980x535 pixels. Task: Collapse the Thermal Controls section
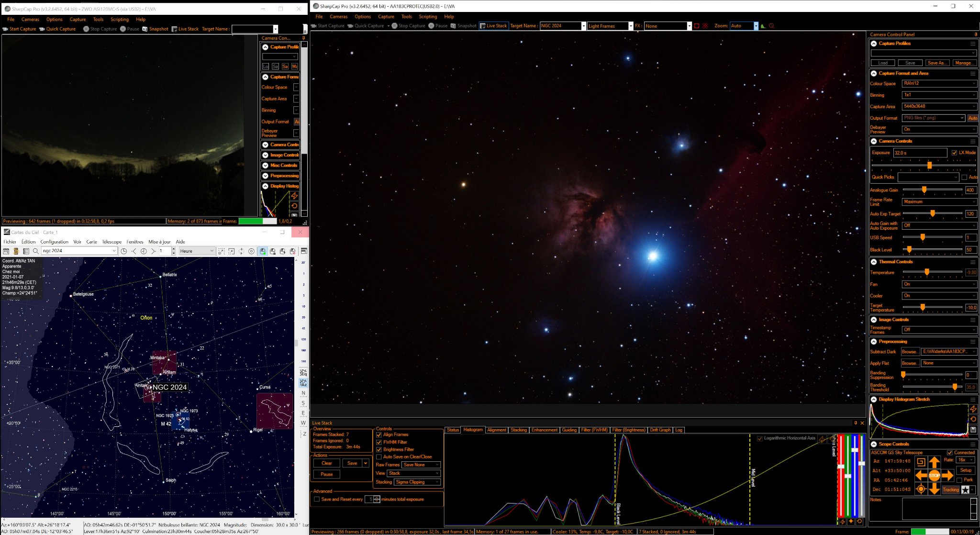point(874,262)
